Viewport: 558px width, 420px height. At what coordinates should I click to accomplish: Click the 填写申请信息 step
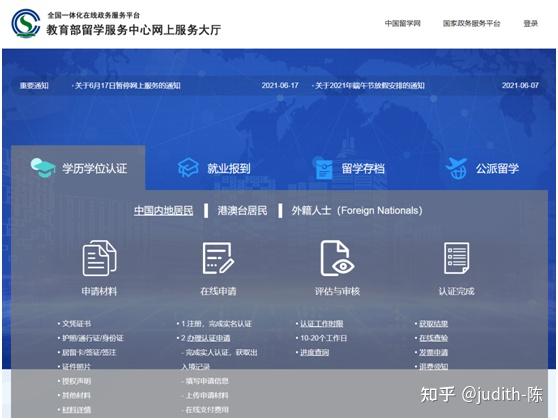[207, 381]
